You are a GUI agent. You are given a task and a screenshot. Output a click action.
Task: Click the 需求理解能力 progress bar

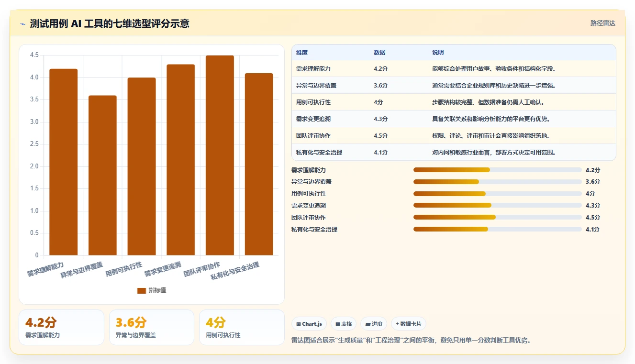pyautogui.click(x=498, y=170)
